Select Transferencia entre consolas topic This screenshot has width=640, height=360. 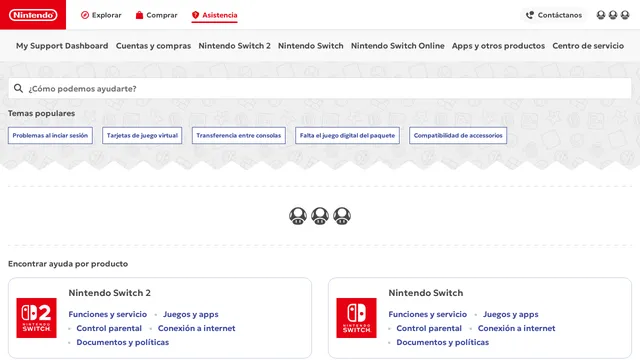tap(239, 136)
